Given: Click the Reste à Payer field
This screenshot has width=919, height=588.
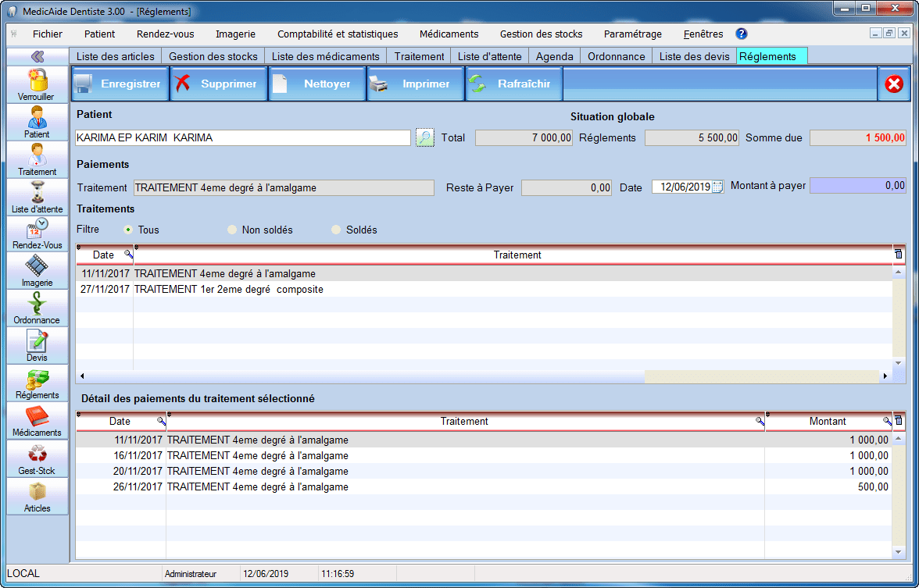Looking at the screenshot, I should 567,187.
